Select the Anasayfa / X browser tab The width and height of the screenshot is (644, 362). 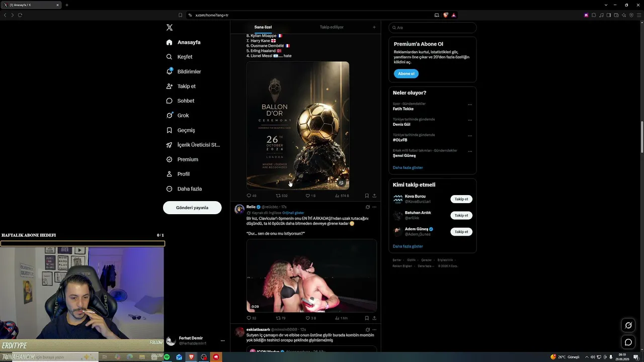[31, 5]
